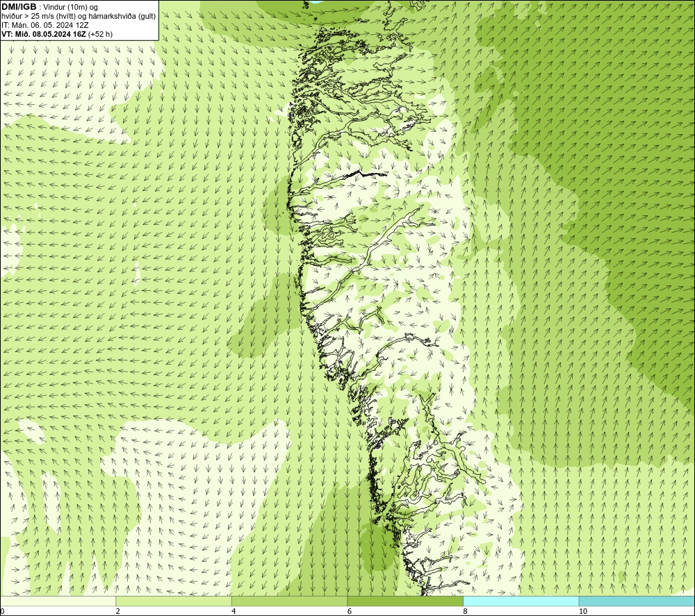Image resolution: width=695 pixels, height=616 pixels.
Task: Click the legend tick label '10'
Action: pyautogui.click(x=583, y=611)
